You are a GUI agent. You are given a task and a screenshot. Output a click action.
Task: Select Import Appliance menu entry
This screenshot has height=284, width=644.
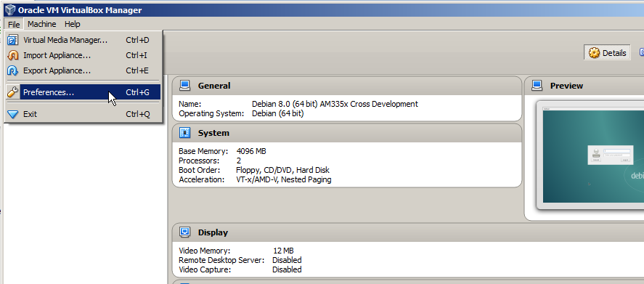pos(83,55)
